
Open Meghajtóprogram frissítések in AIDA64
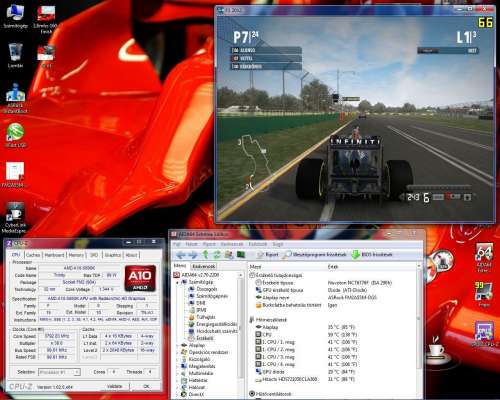point(314,255)
